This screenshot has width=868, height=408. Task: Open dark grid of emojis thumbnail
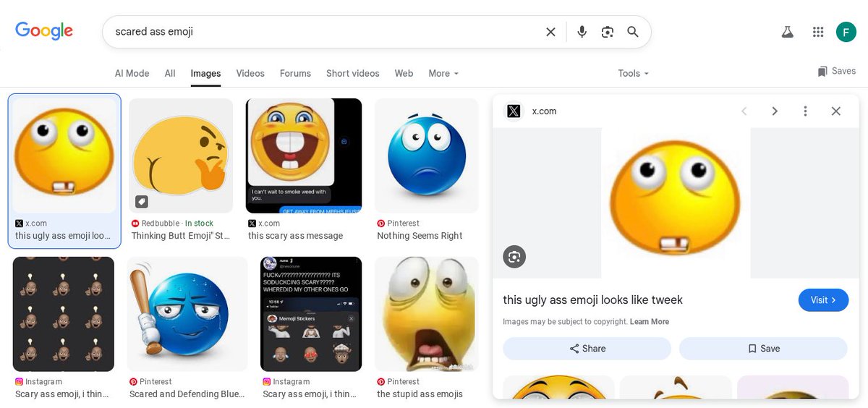tap(64, 314)
